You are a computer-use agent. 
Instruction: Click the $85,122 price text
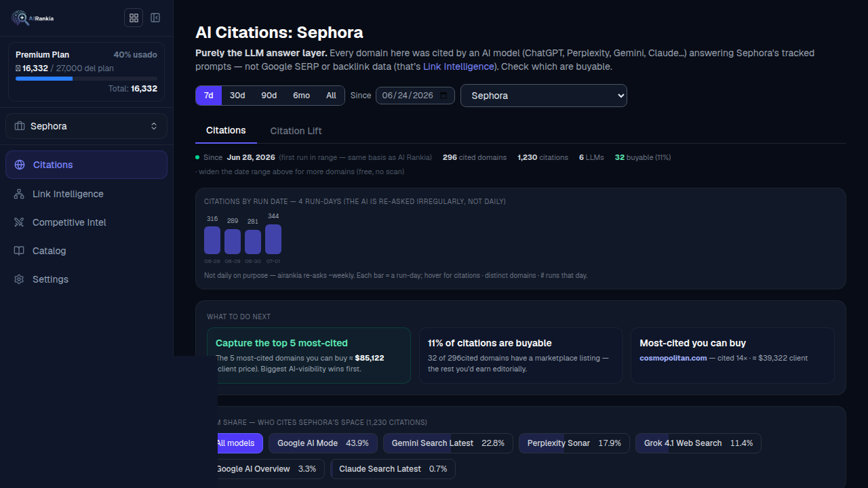pos(370,358)
